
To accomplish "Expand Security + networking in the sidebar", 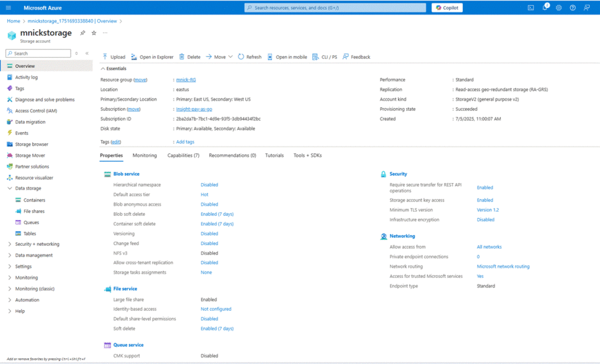I will [x=37, y=244].
